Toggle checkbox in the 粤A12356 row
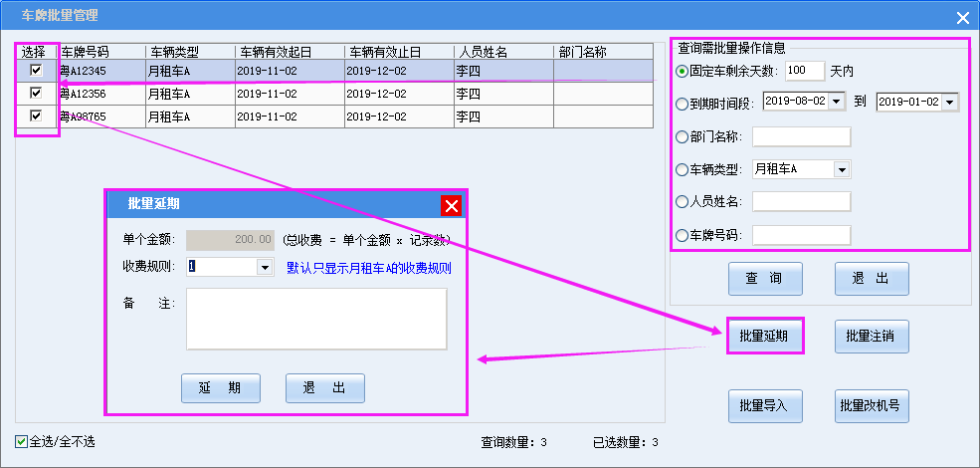 coord(36,94)
